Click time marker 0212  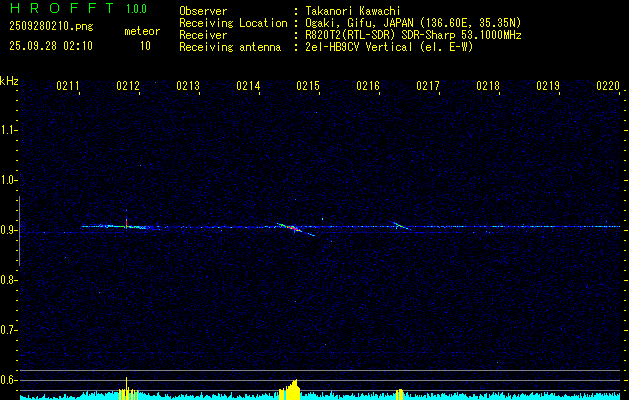(x=128, y=86)
